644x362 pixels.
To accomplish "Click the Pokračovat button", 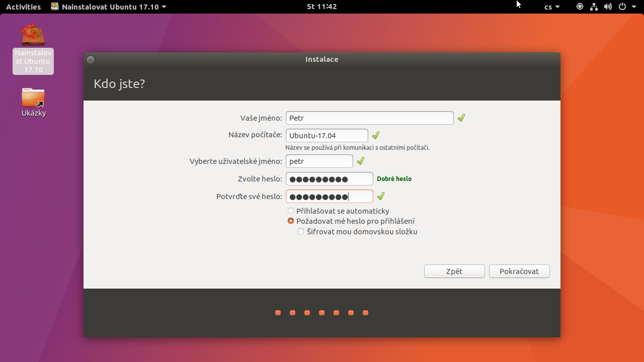I will 519,271.
